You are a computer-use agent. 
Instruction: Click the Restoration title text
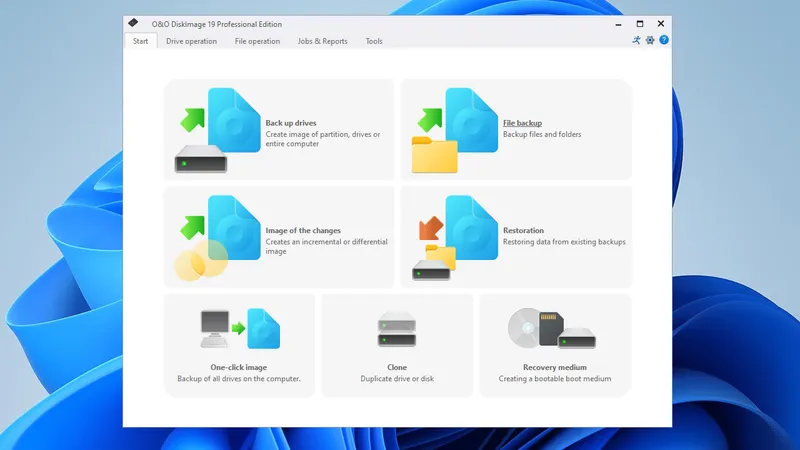point(523,231)
